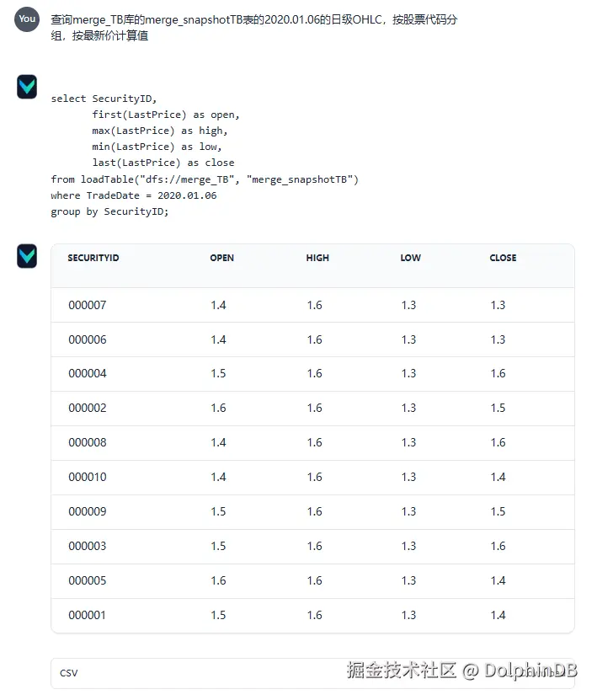The image size is (597, 700).
Task: Click the 000001 security ID cell
Action: [88, 615]
